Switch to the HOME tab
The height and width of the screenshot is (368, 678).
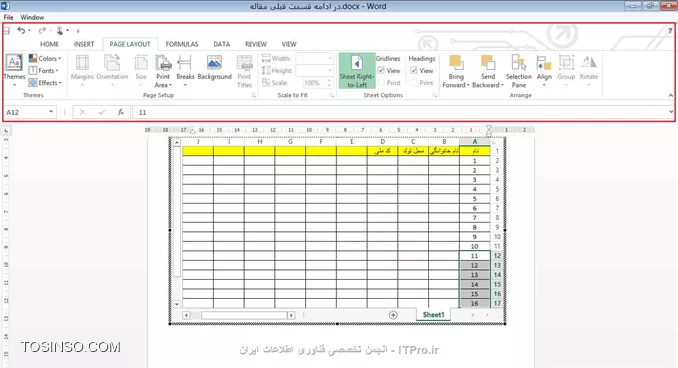pos(49,44)
